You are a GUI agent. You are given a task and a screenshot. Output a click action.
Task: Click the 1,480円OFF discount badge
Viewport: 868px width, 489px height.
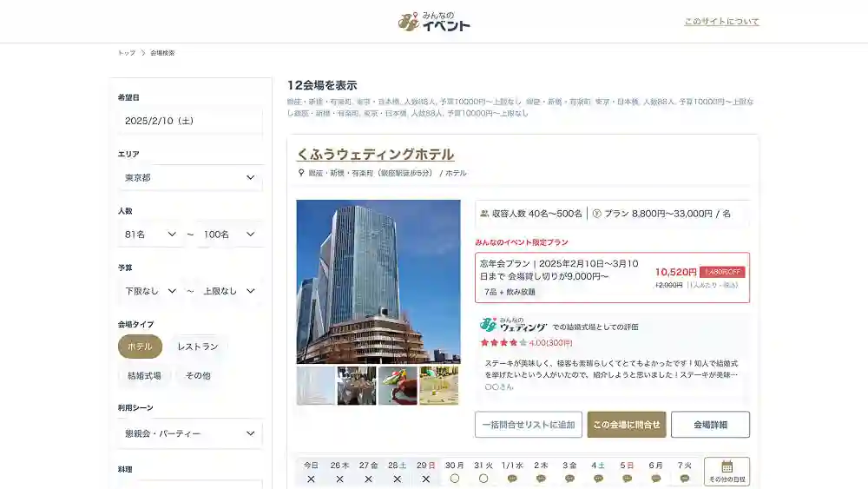coord(722,272)
